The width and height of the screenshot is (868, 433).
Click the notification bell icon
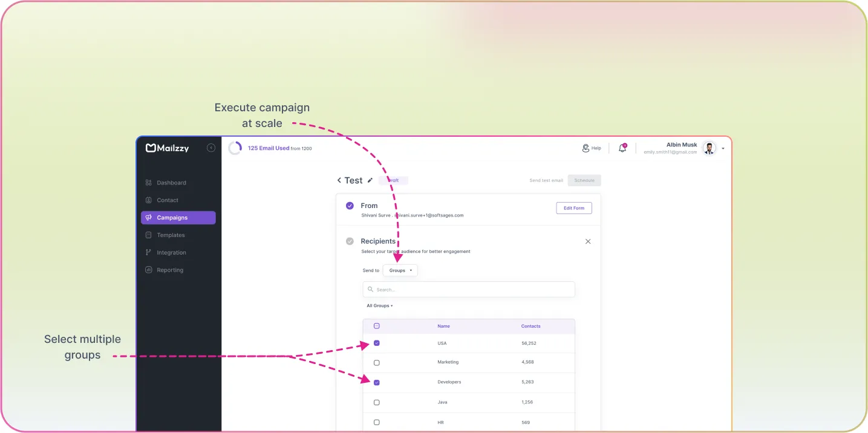(622, 147)
